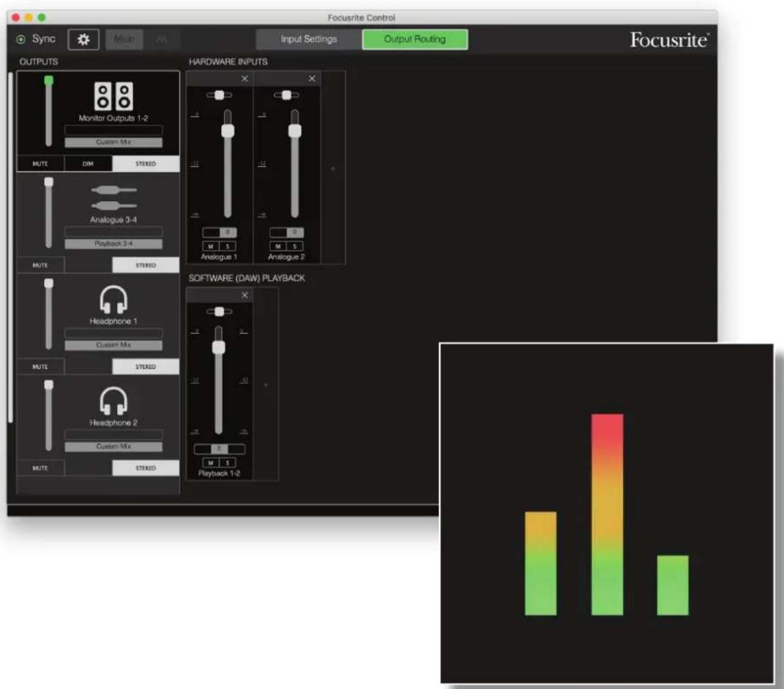Toggle DIM on Monitor Outputs 1-2
This screenshot has width=784, height=689.
pos(88,164)
